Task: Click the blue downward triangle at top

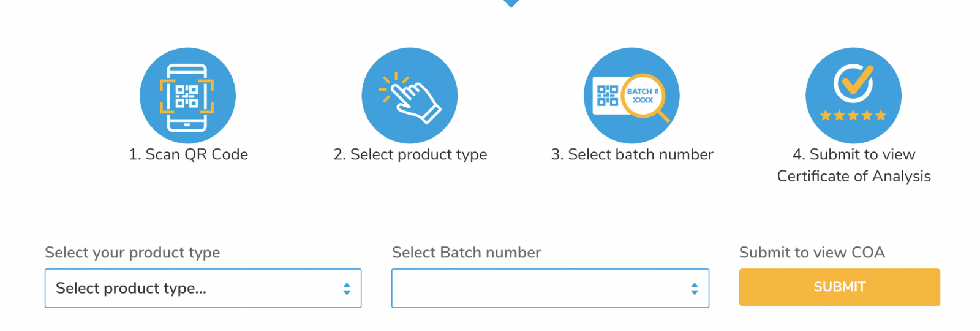Action: tap(511, 3)
